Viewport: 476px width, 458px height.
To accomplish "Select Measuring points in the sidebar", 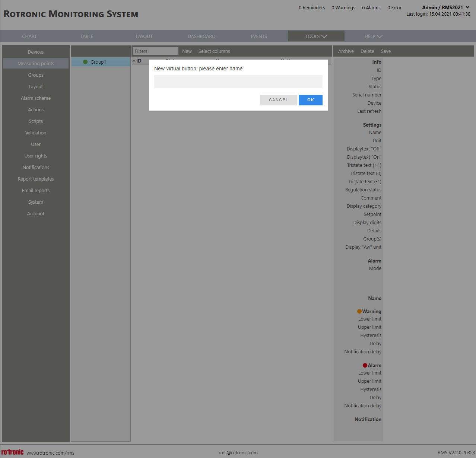I will point(36,63).
